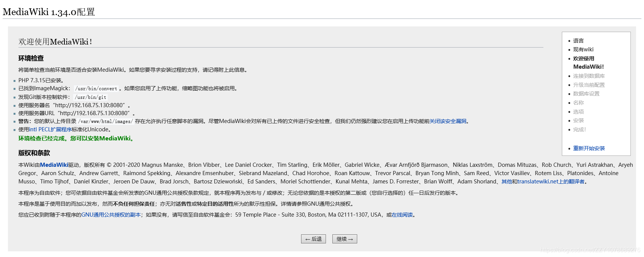Viewport: 644px width, 257px height.
Task: Select the 数据库设置 step in sidebar
Action: pos(586,94)
